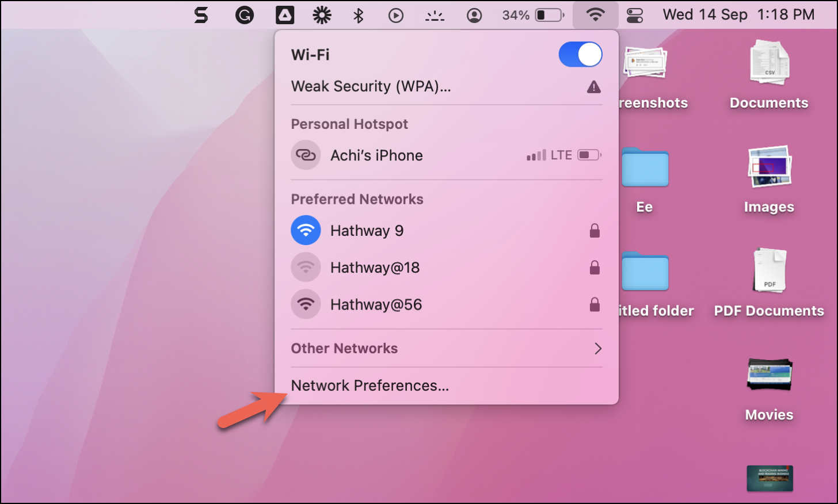Close the Wi-Fi menu via Wi-Fi icon
The image size is (838, 504).
coord(595,15)
